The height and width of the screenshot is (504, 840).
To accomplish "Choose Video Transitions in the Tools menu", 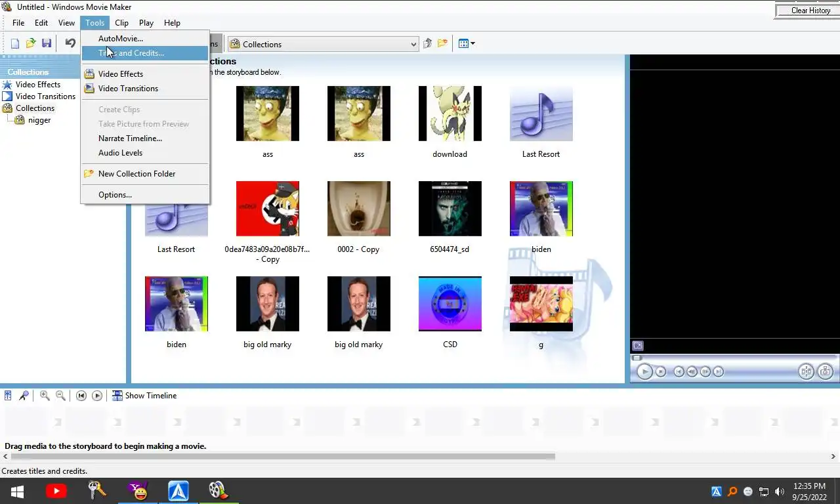I will [145, 89].
